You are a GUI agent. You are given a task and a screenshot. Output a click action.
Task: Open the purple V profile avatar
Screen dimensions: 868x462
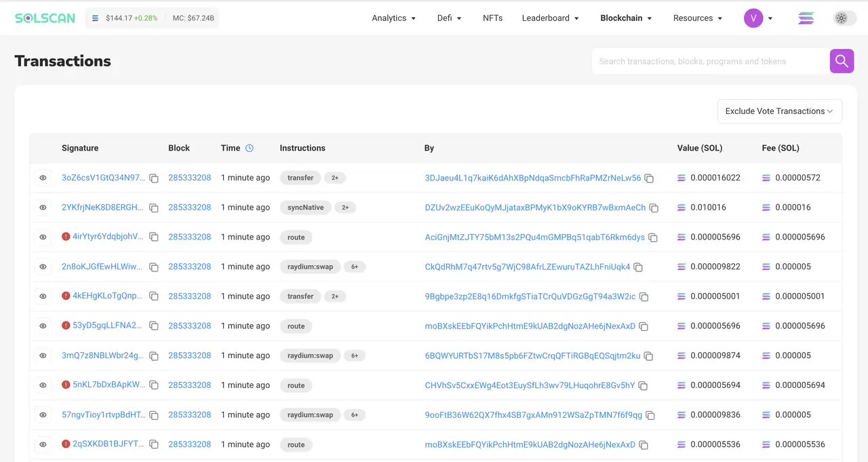[753, 18]
